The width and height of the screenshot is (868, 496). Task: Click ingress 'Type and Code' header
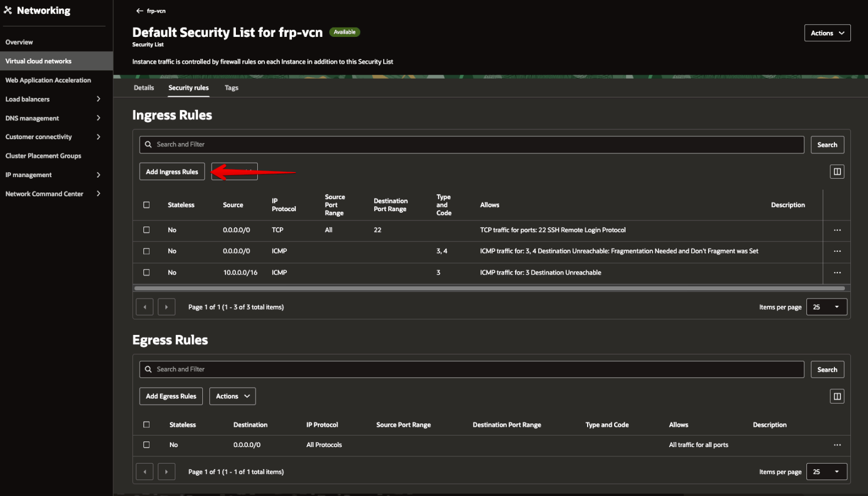[444, 205]
